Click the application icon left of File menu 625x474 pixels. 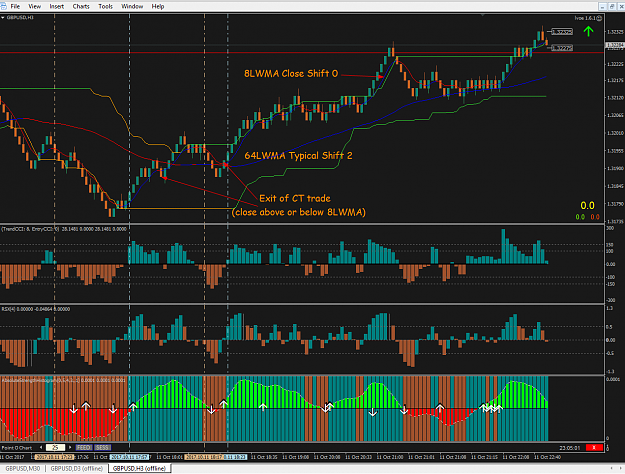tap(3, 6)
